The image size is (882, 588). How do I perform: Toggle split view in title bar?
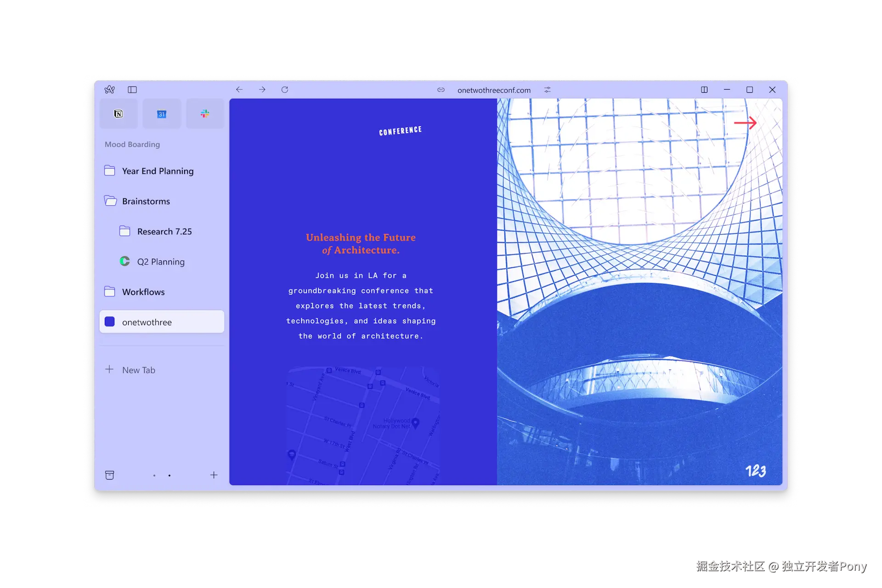[x=704, y=90]
